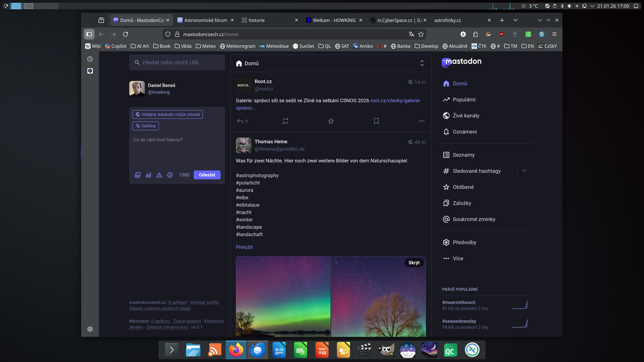Favorite the Root.cz post with the star icon
The height and width of the screenshot is (362, 644).
(331, 121)
